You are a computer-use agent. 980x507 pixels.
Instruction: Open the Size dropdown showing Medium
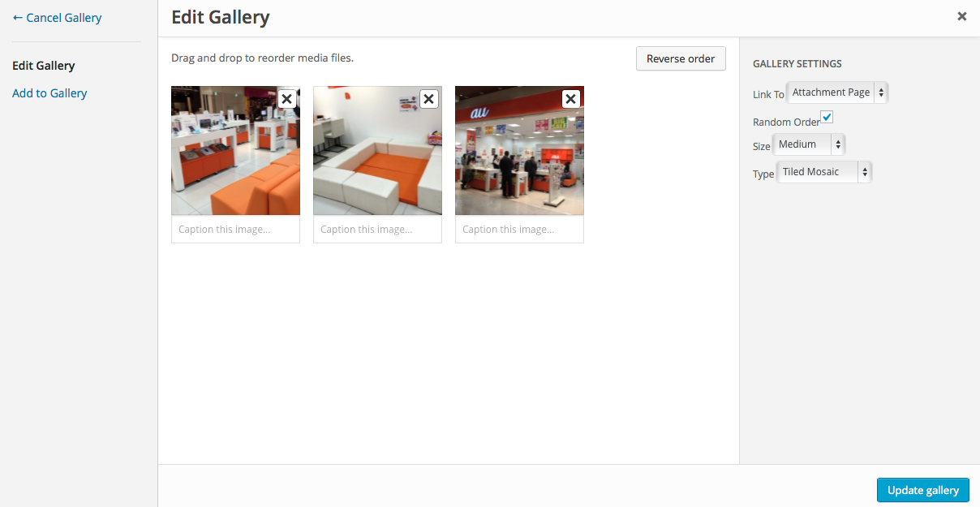point(810,144)
